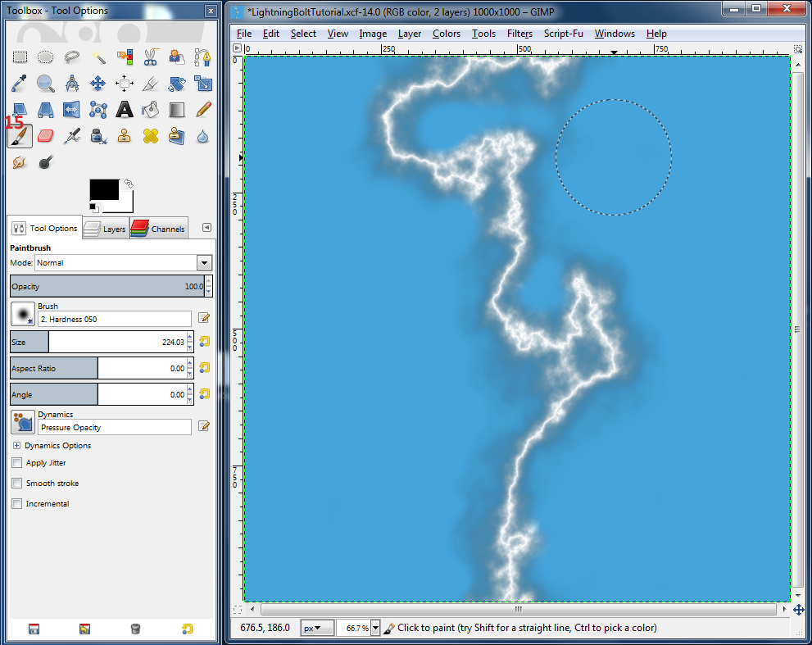Viewport: 812px width, 645px height.
Task: Activate the Scissors Select tool
Action: (151, 57)
